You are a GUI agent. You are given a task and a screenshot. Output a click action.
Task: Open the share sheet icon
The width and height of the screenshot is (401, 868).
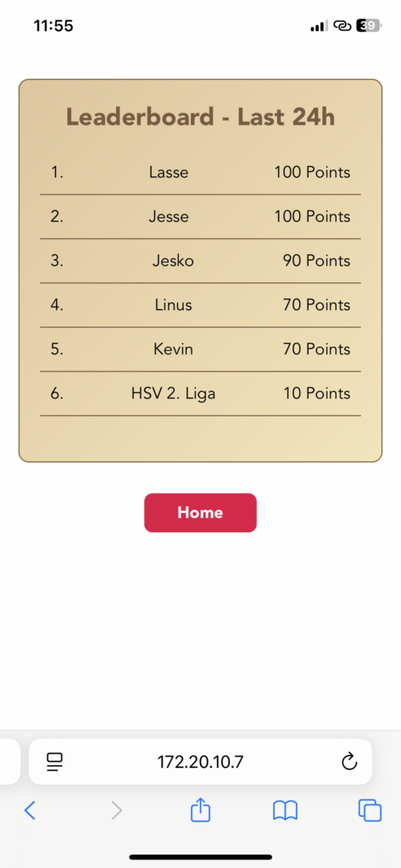[x=200, y=810]
